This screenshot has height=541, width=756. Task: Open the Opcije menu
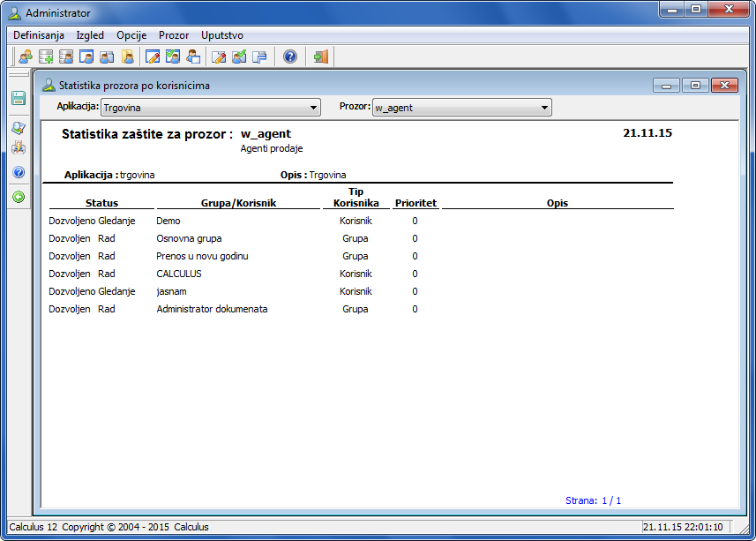click(131, 35)
